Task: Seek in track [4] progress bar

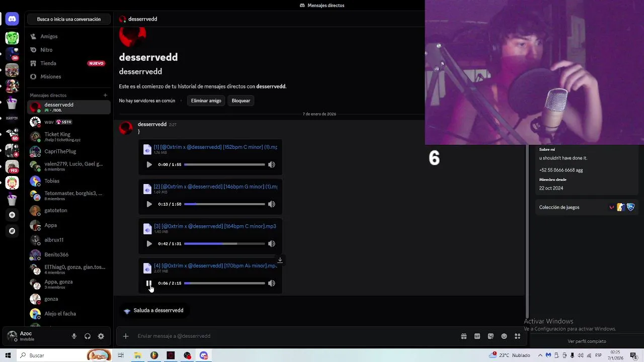Action: 224,284
